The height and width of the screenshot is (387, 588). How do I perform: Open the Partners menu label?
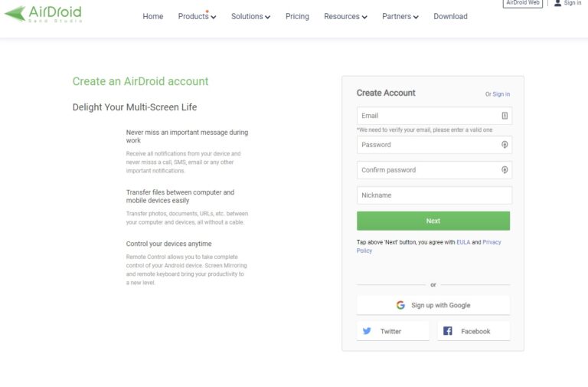coord(397,17)
